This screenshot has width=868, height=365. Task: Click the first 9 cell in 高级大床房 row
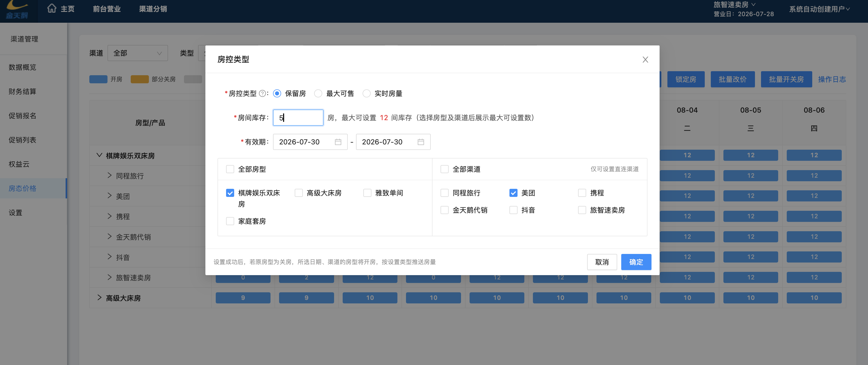click(x=243, y=298)
